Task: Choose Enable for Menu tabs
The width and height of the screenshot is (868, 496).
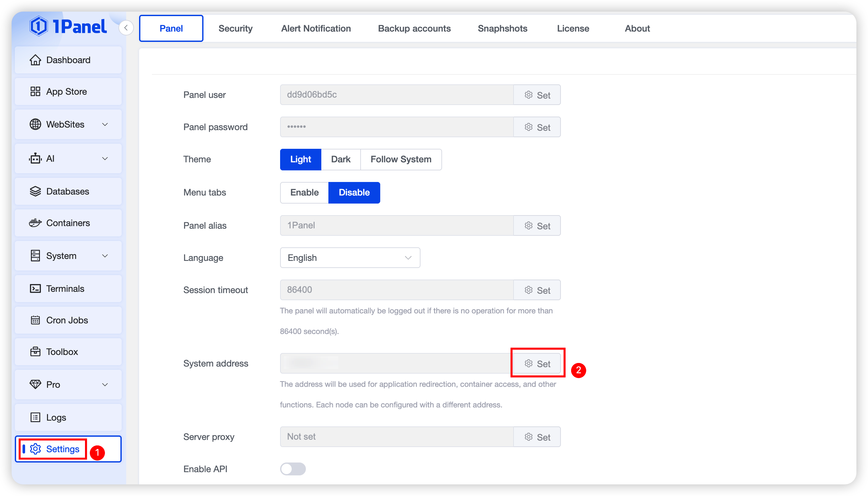Action: click(x=304, y=193)
